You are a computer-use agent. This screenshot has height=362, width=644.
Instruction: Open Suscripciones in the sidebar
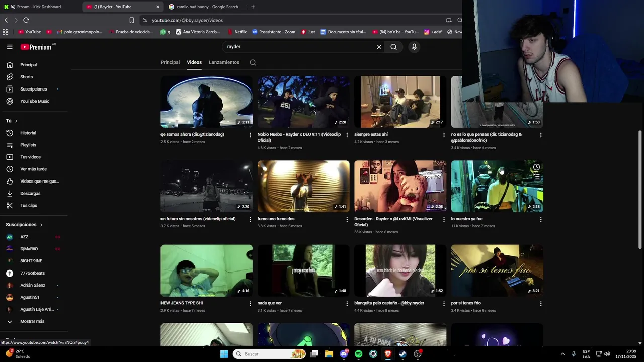pyautogui.click(x=32, y=89)
